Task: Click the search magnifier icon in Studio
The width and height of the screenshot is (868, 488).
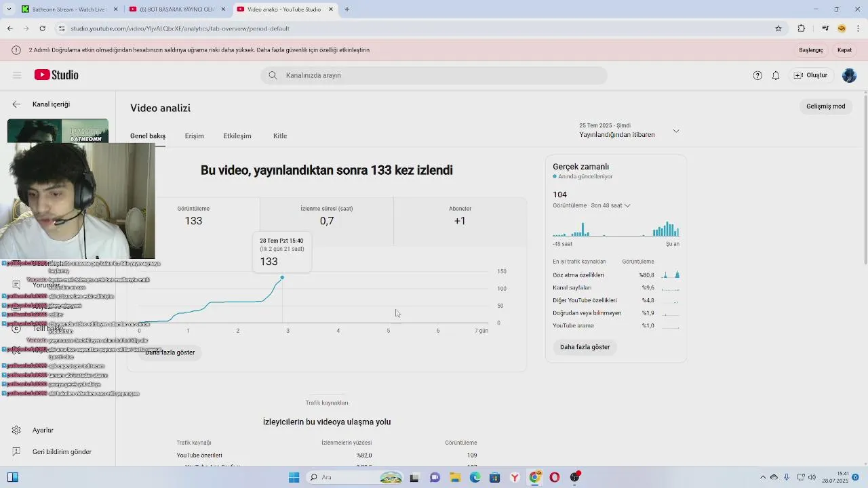Action: (x=273, y=75)
